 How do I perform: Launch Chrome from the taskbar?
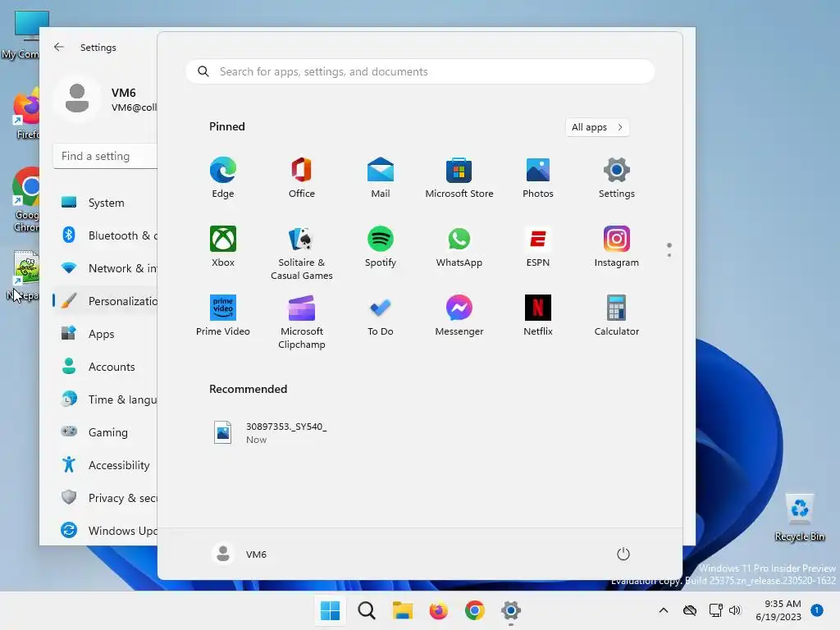(475, 610)
